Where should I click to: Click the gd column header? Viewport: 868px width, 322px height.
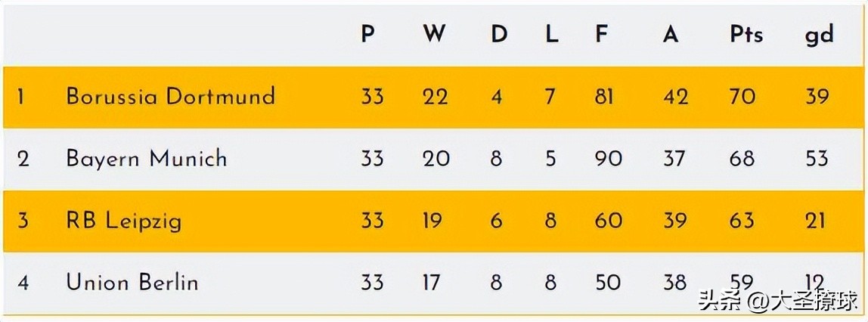(x=818, y=35)
